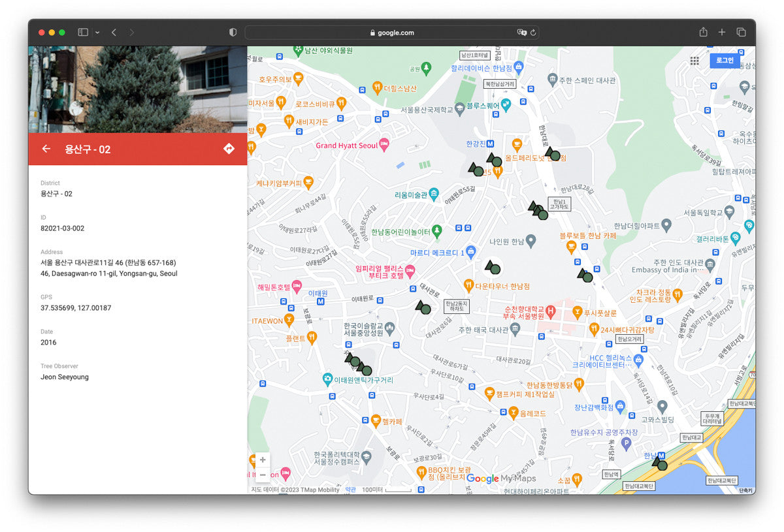Click the translate icon in address bar
Viewport: 784px width, 532px height.
tap(521, 33)
